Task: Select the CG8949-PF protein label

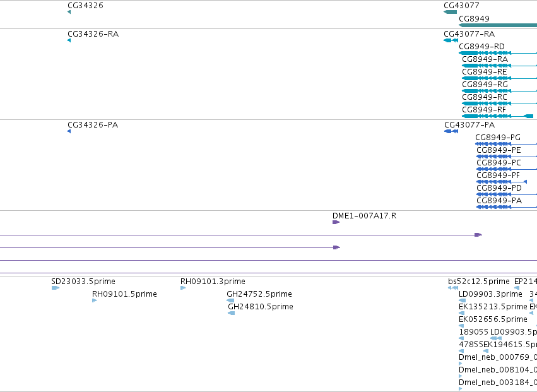Action: pyautogui.click(x=499, y=175)
